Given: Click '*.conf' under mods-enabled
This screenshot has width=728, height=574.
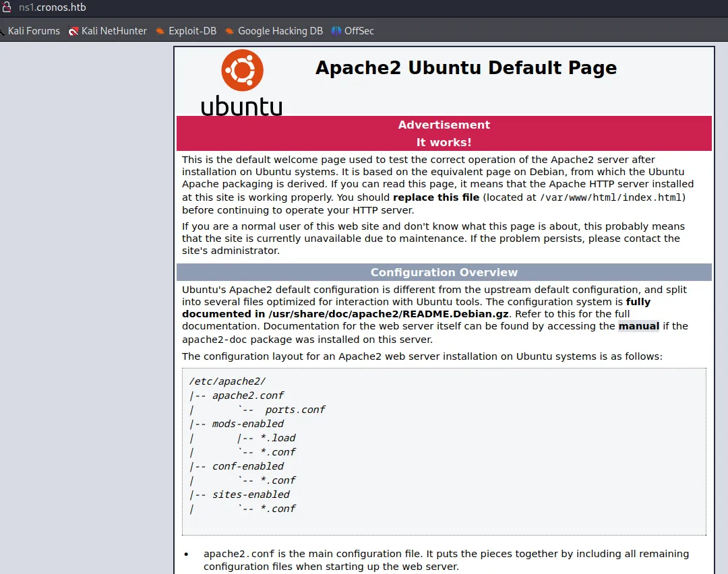Looking at the screenshot, I should tap(278, 452).
